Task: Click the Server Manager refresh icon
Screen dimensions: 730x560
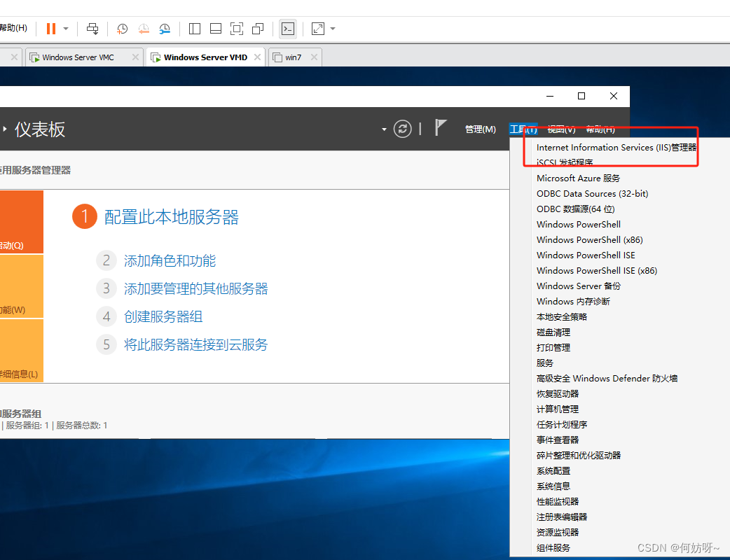Action: coord(402,129)
